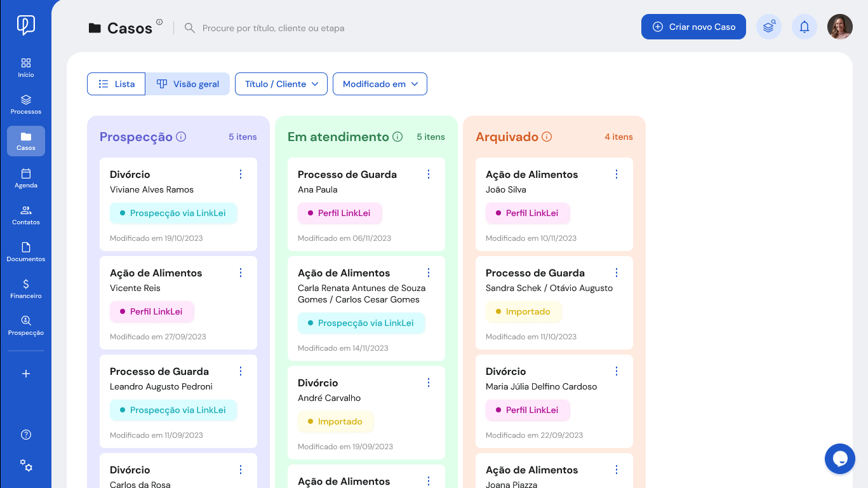Screen dimensions: 868x488
Task: Click the process search layers icon in header
Action: click(x=769, y=27)
